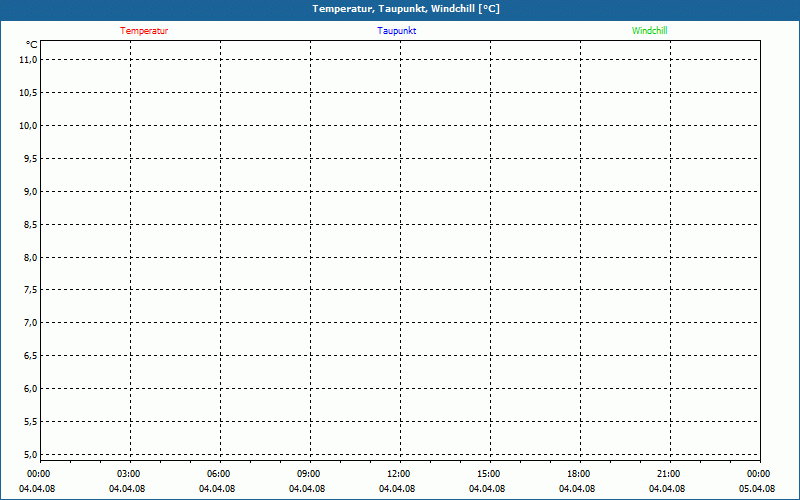Click the 12:00 time axis label
This screenshot has height=500, width=800.
pyautogui.click(x=398, y=474)
